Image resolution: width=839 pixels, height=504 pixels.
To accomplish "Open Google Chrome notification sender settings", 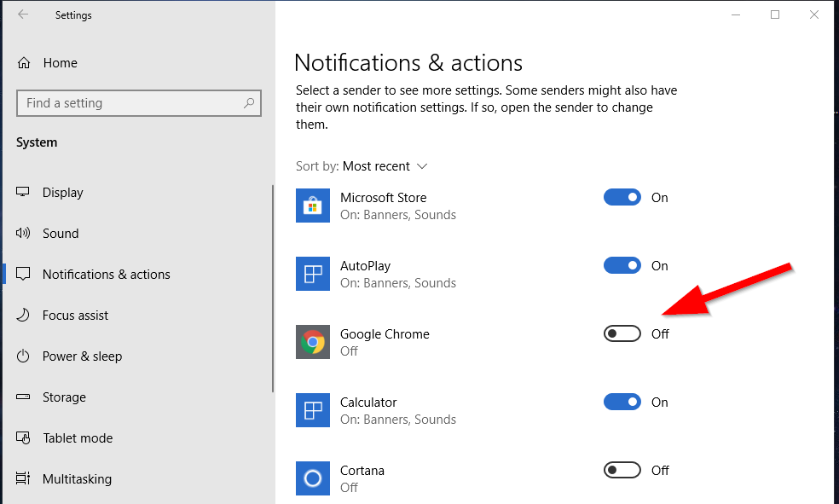I will (x=385, y=334).
